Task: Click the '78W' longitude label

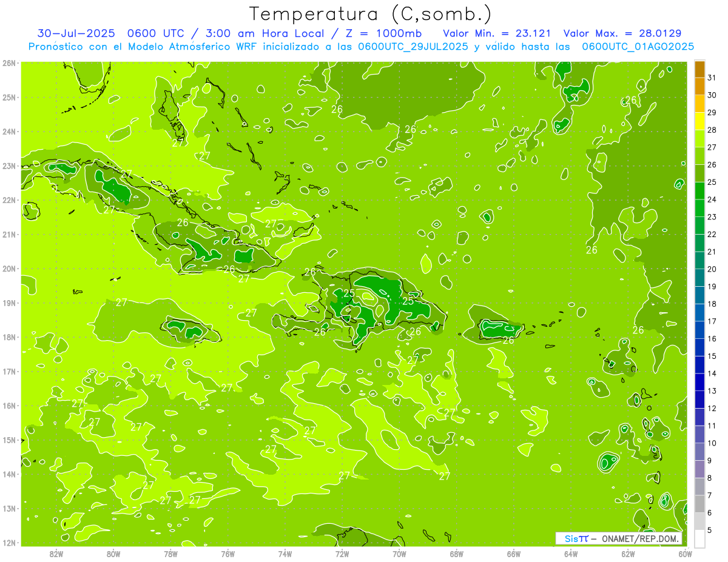Action: (170, 554)
